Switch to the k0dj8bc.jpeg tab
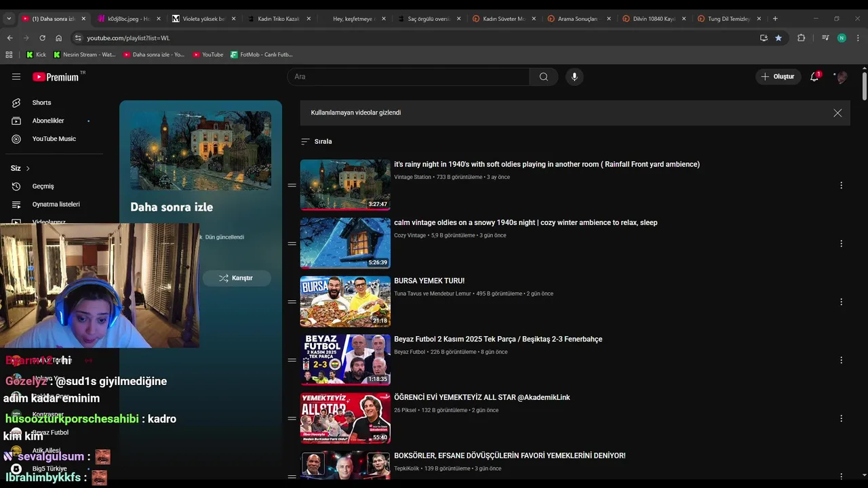The image size is (868, 488). click(x=128, y=19)
